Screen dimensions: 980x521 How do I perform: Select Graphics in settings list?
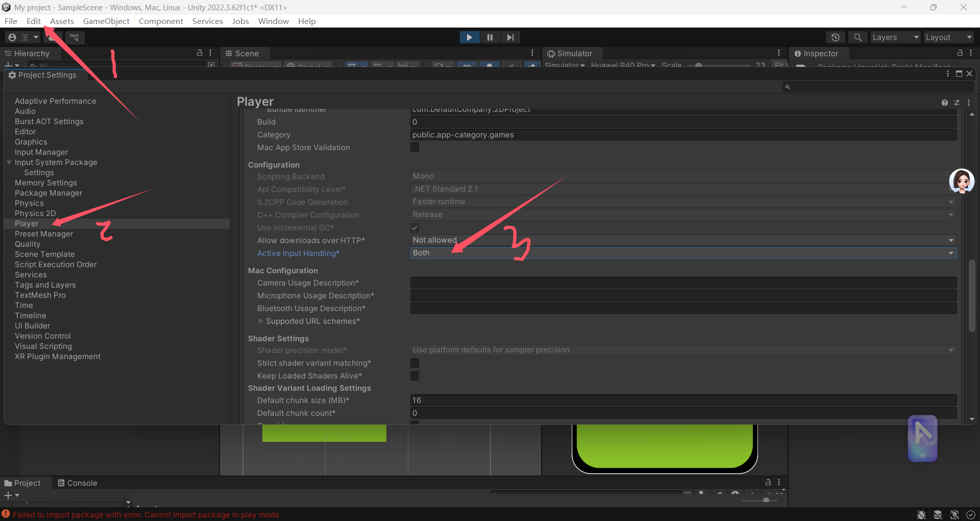[117, 142]
